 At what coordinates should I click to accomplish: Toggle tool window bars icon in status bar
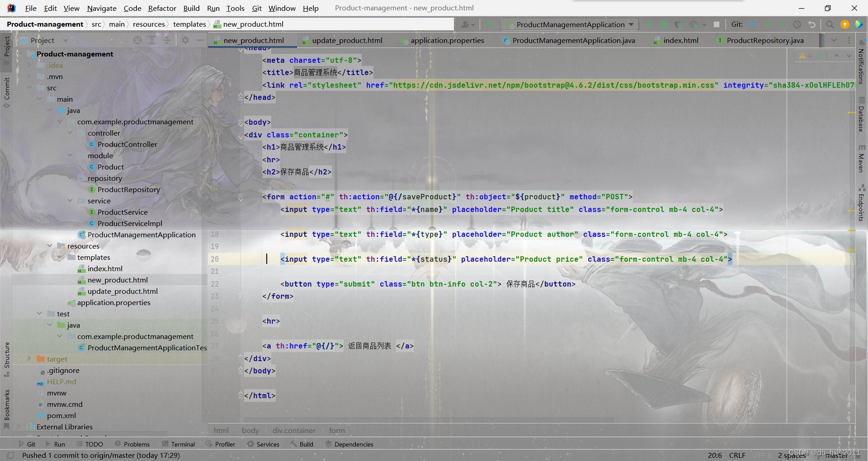(x=11, y=455)
